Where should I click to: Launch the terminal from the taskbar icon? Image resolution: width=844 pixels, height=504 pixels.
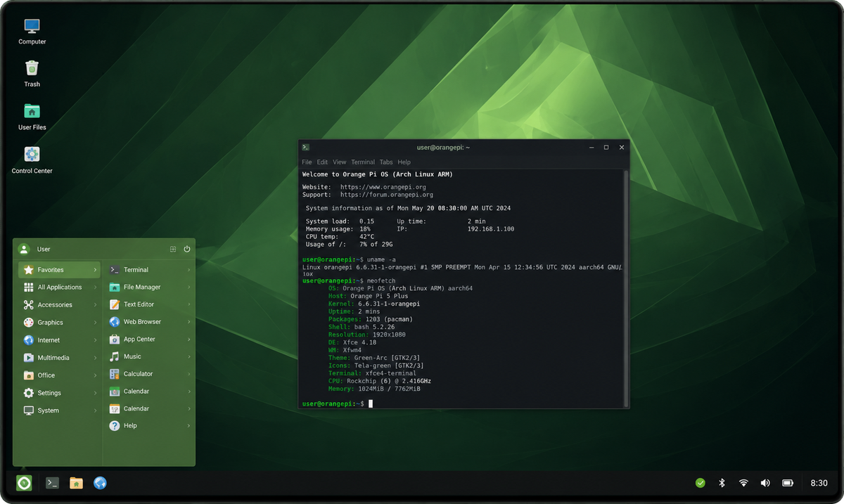pos(52,483)
